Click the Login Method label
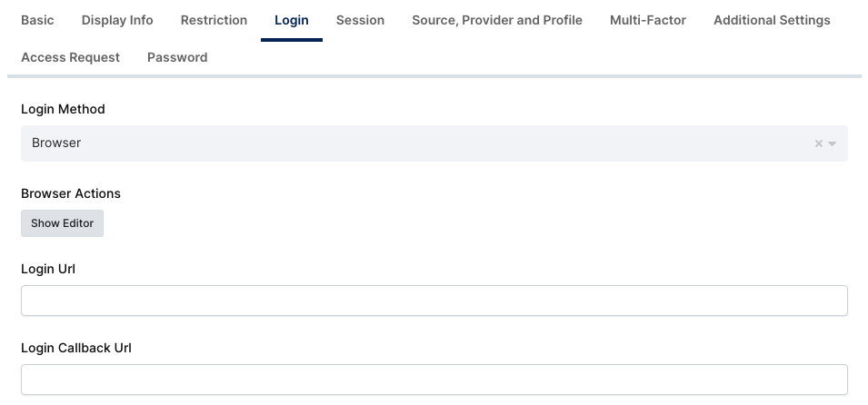 (x=63, y=109)
